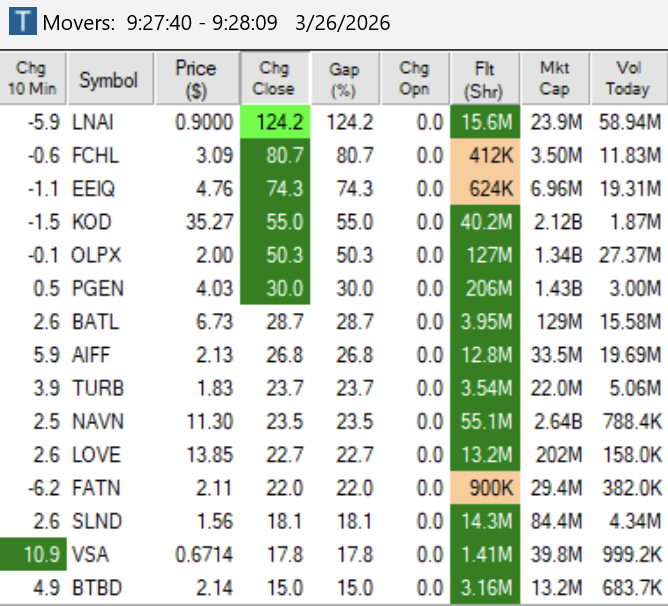Select the AIFF symbol
The width and height of the screenshot is (668, 606).
point(91,355)
